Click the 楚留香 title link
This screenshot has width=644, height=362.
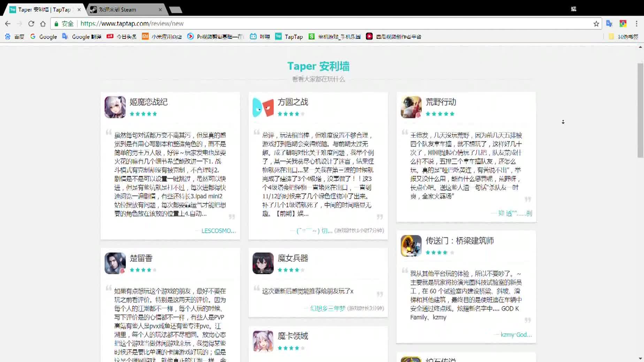tap(141, 258)
